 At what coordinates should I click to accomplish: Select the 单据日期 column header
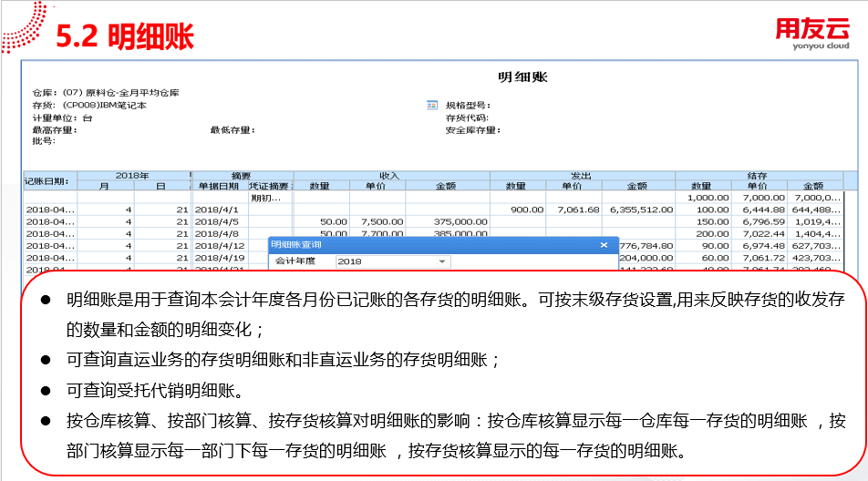coord(220,186)
